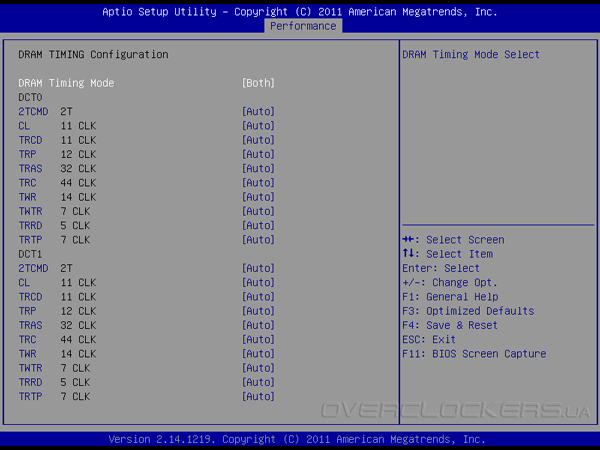This screenshot has width=600, height=450.
Task: Click the F11: BIOS Screen Capture hint
Action: pyautogui.click(x=474, y=354)
